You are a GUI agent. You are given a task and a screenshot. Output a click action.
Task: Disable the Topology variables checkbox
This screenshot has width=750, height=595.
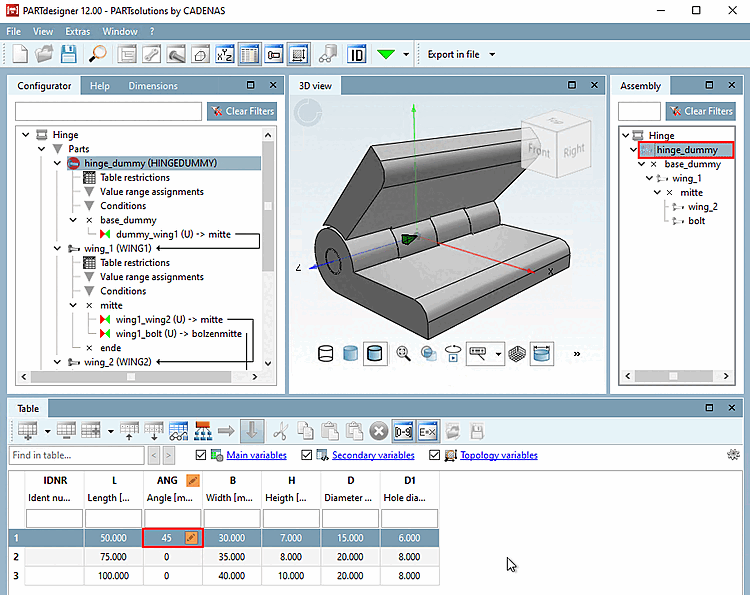click(x=435, y=456)
